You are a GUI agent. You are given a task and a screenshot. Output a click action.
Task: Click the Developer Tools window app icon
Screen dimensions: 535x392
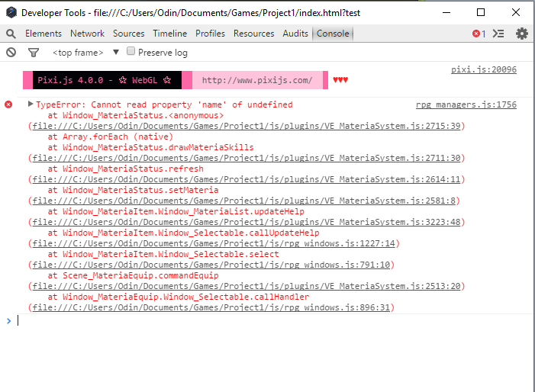pyautogui.click(x=11, y=13)
